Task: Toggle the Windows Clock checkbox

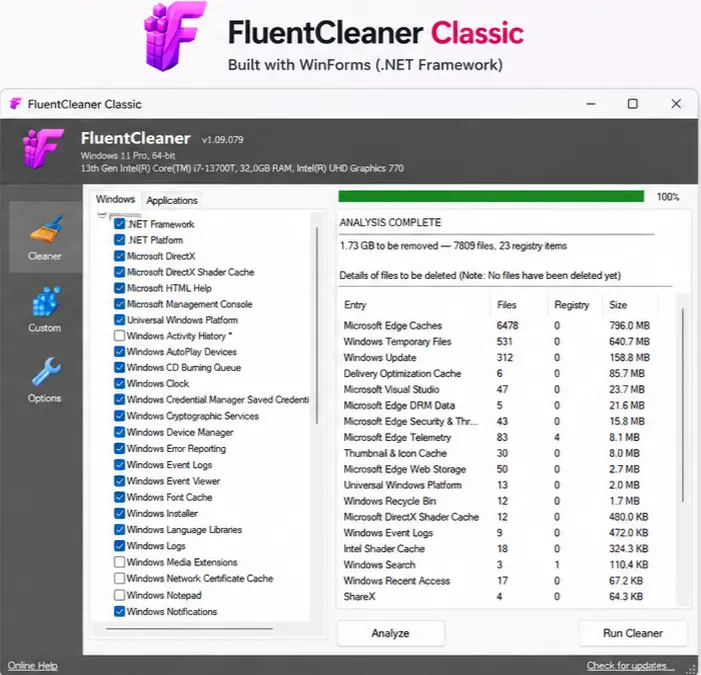Action: click(119, 384)
